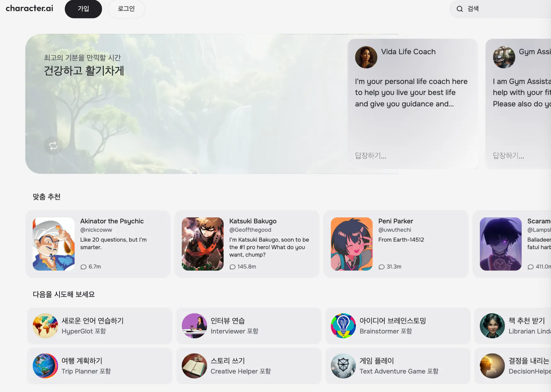551x392 pixels.
Task: Click the Brainstormer lightbulb icon
Action: (343, 326)
